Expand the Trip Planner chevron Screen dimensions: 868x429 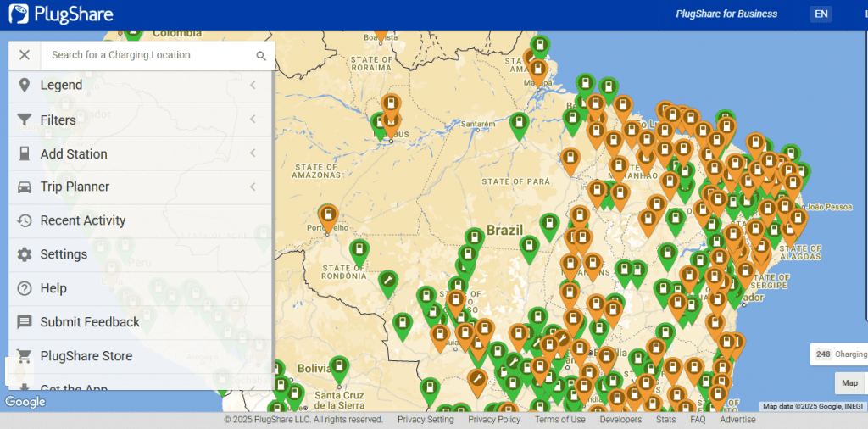(253, 187)
